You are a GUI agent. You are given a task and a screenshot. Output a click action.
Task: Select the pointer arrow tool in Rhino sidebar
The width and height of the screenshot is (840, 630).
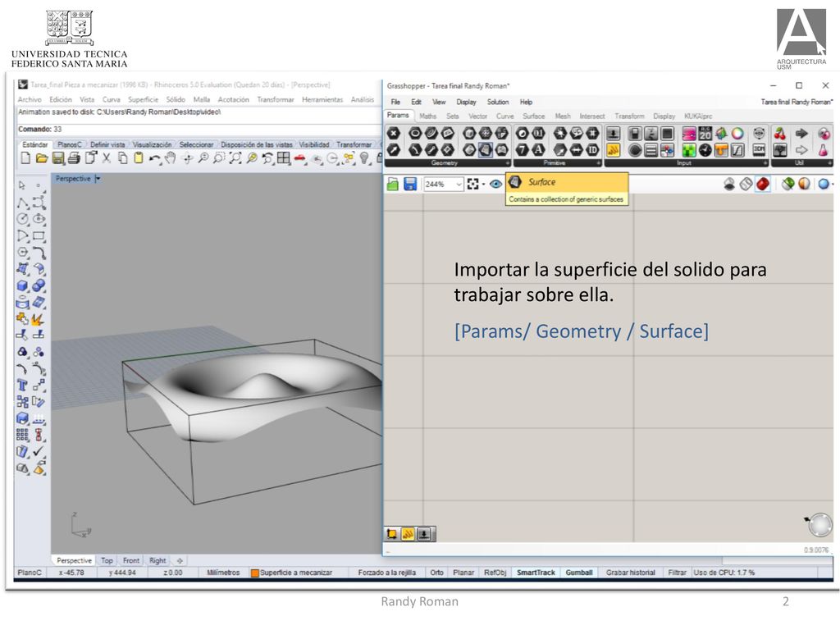point(22,185)
